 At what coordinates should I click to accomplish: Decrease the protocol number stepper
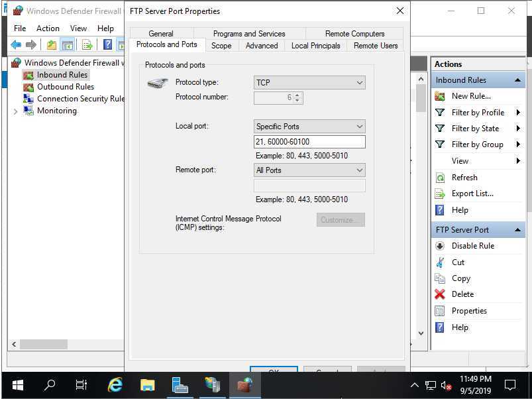pyautogui.click(x=297, y=101)
